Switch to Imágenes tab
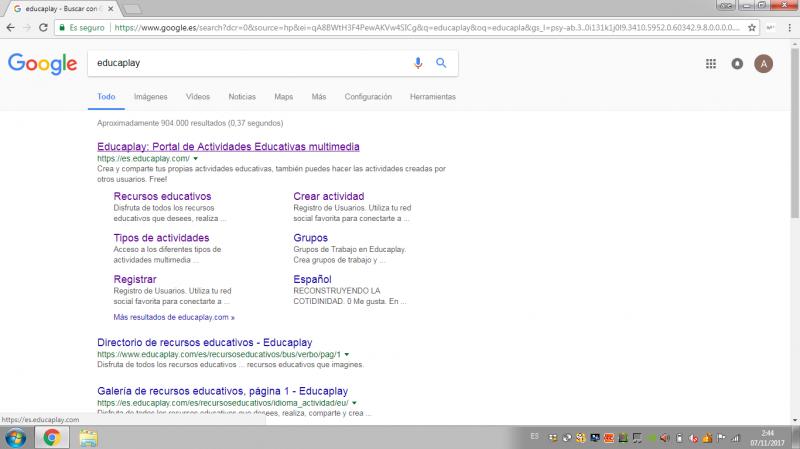The image size is (800, 449). tap(151, 96)
